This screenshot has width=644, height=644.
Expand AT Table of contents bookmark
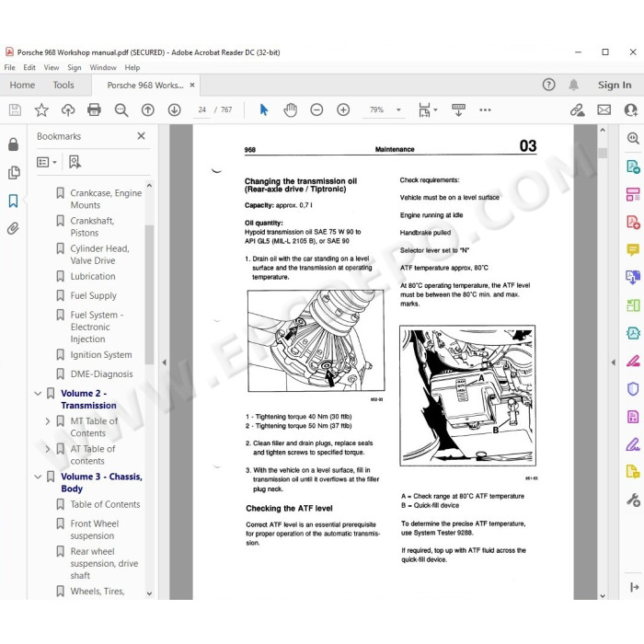click(x=48, y=449)
